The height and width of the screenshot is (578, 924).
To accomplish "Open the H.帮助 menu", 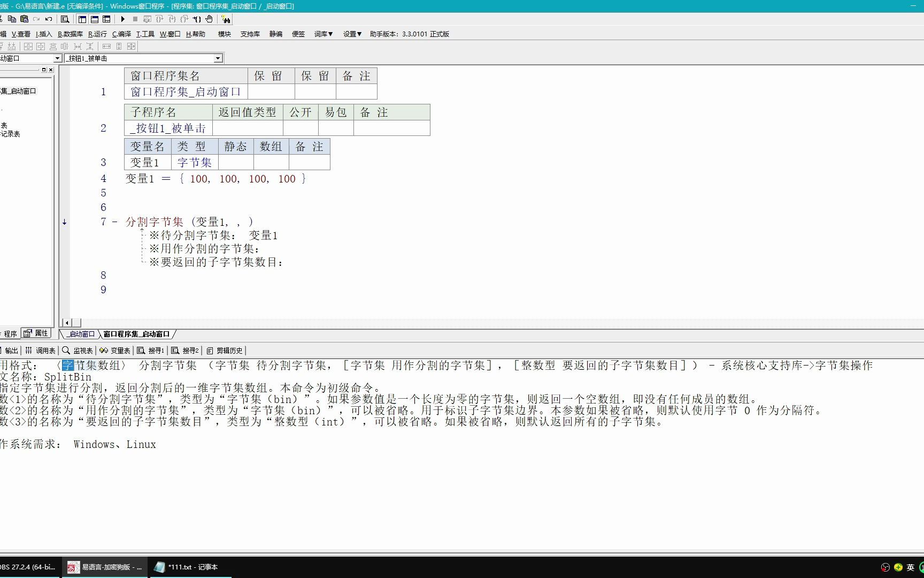I will tap(196, 34).
